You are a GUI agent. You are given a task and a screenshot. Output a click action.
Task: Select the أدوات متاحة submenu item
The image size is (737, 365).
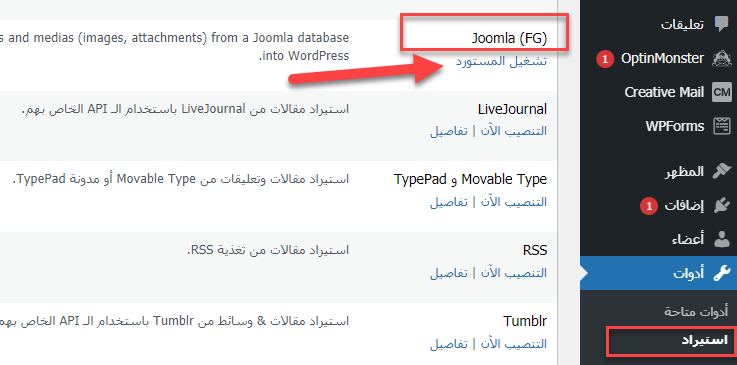click(x=696, y=311)
